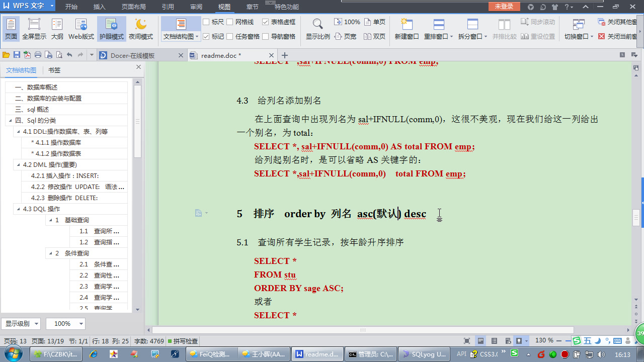
Task: Open the 重排窗口 dropdown arrow
Action: (x=451, y=36)
